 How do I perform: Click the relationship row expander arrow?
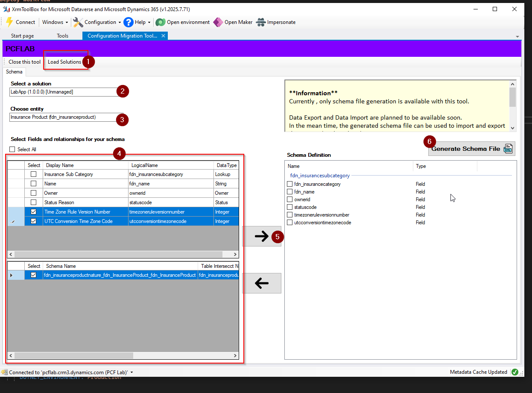[11, 276]
